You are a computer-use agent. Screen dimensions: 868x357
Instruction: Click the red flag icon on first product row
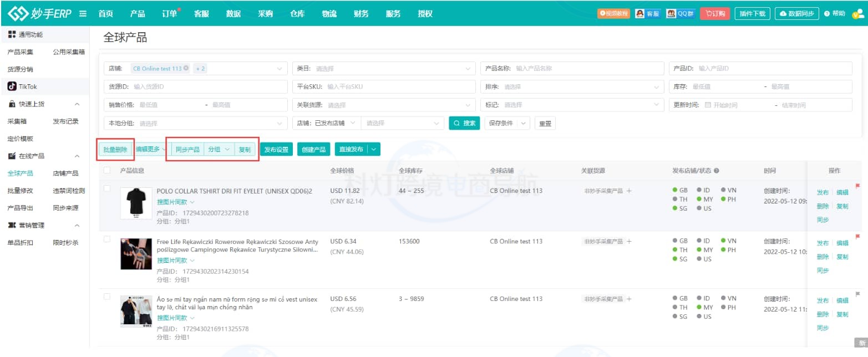pos(858,186)
